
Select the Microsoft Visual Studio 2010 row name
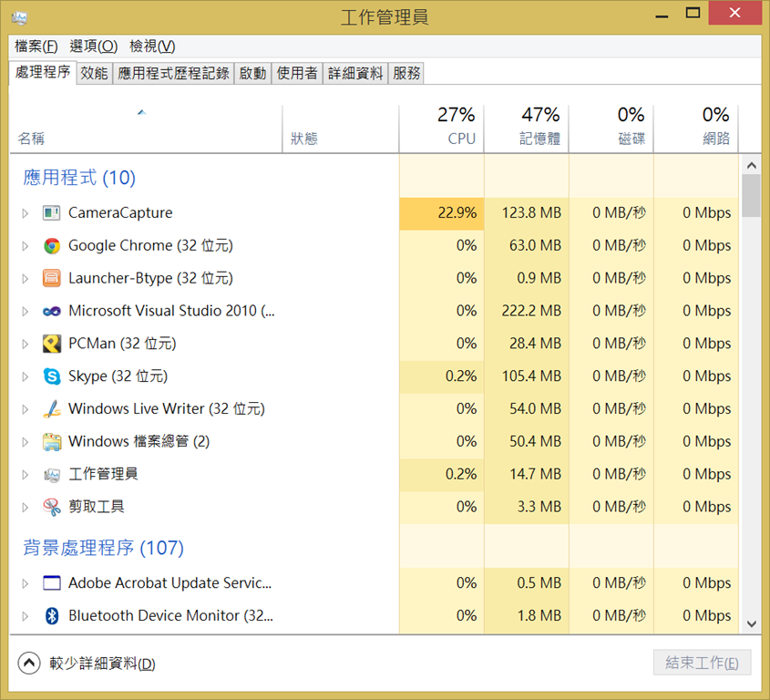point(171,311)
